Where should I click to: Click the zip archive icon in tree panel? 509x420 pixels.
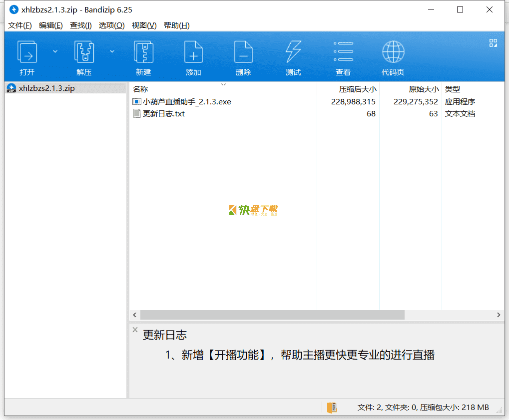click(11, 88)
